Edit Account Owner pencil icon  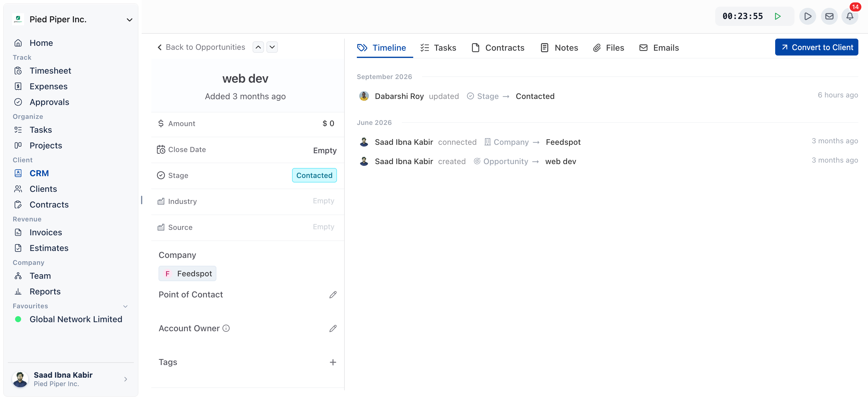(x=332, y=329)
